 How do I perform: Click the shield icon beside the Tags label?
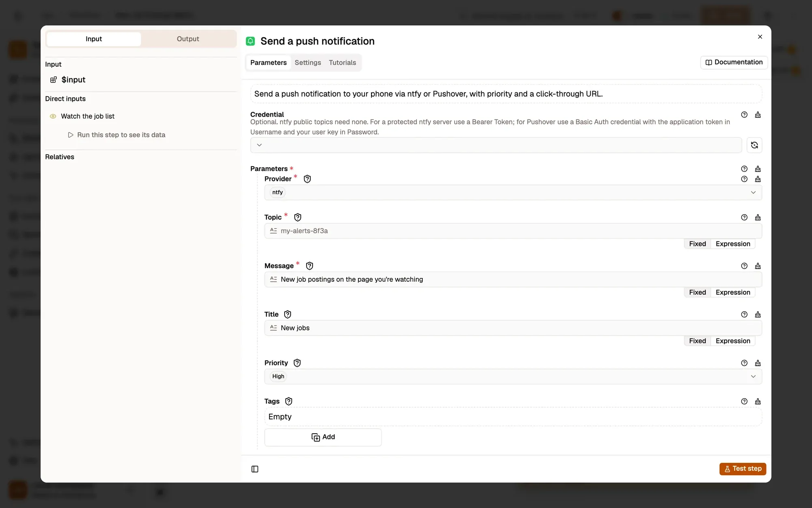point(289,402)
